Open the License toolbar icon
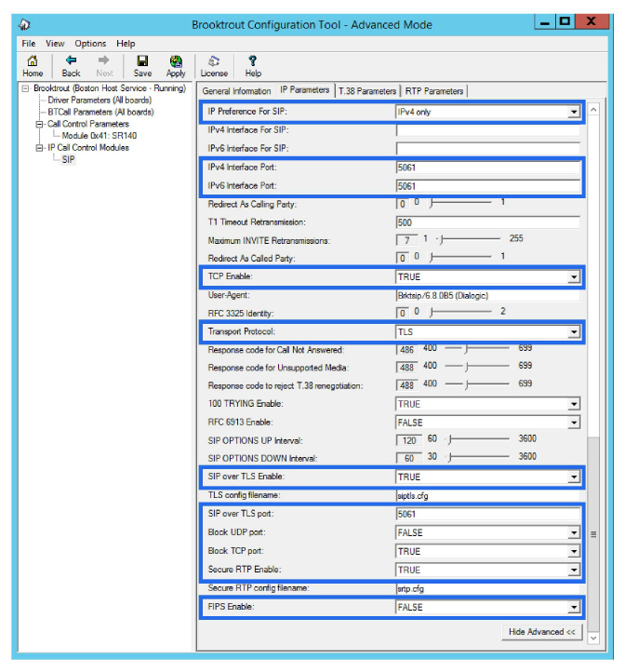 214,65
